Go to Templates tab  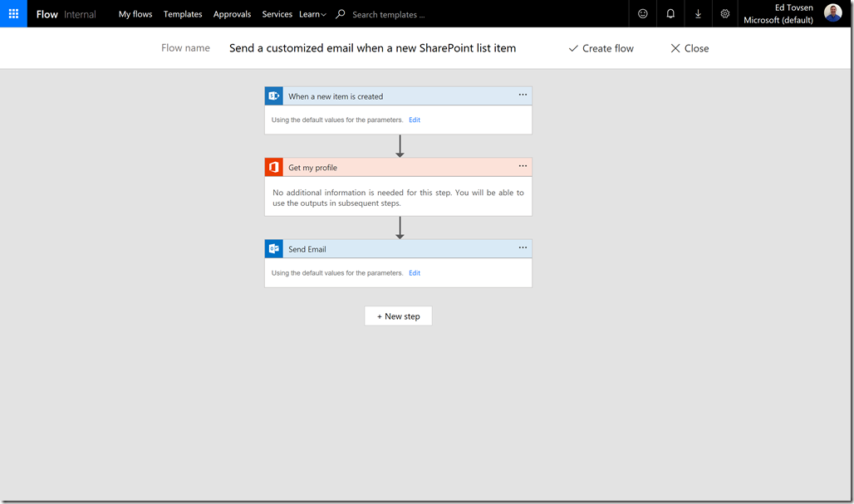(183, 14)
